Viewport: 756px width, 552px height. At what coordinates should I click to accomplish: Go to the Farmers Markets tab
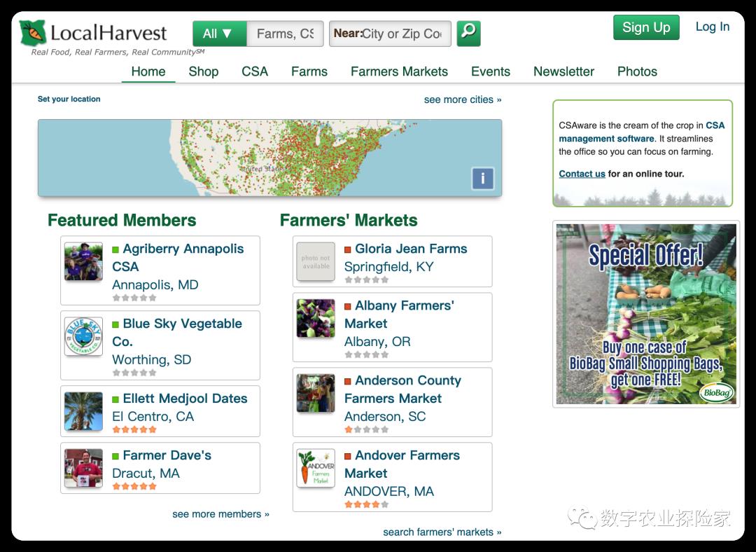(399, 71)
